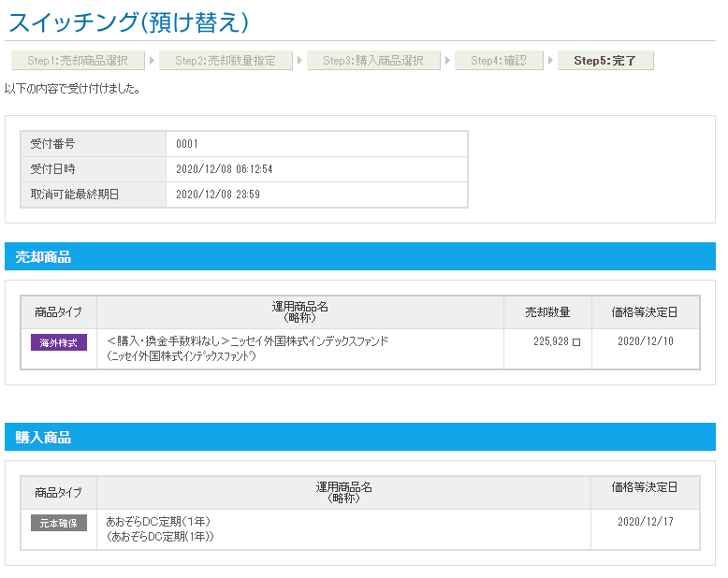The height and width of the screenshot is (578, 728).
Task: Click 価格等決定日 header in the 購入商品 table
Action: [646, 493]
